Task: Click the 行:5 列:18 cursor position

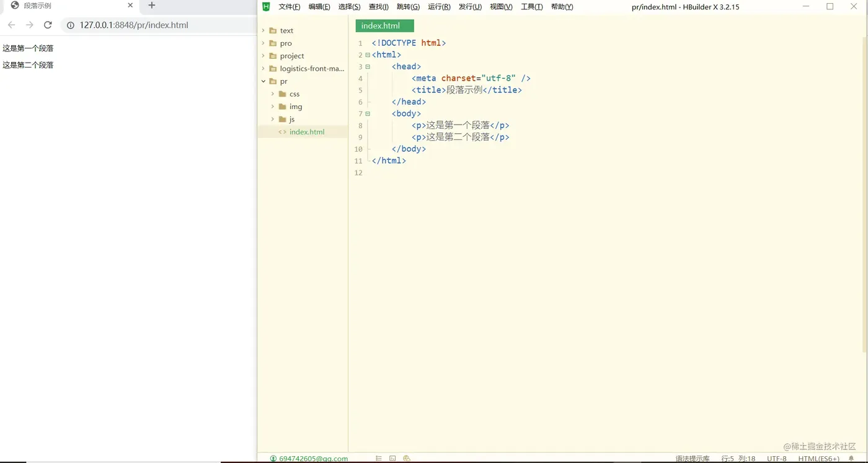Action: [x=738, y=459]
